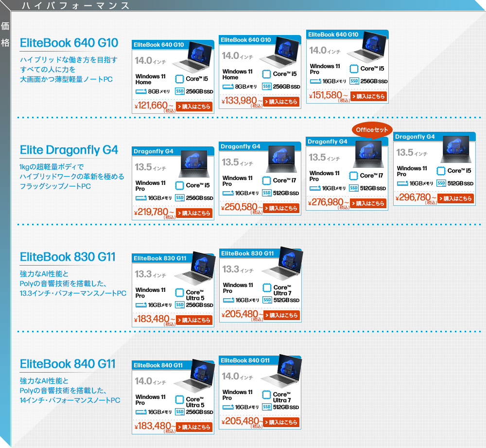The image size is (486, 448).
Task: Click memory icon on ¥183,480 EliteBook 830 card
Action: 141,305
